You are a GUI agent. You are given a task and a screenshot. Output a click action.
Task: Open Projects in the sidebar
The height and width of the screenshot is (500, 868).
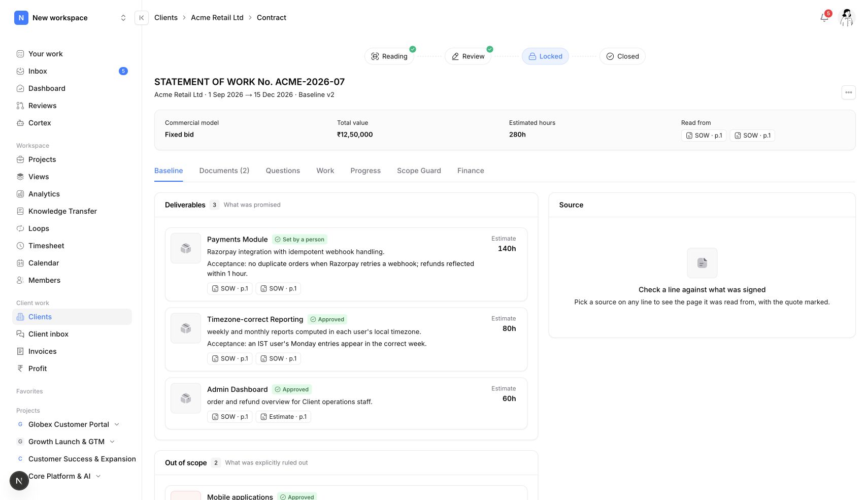72,159
